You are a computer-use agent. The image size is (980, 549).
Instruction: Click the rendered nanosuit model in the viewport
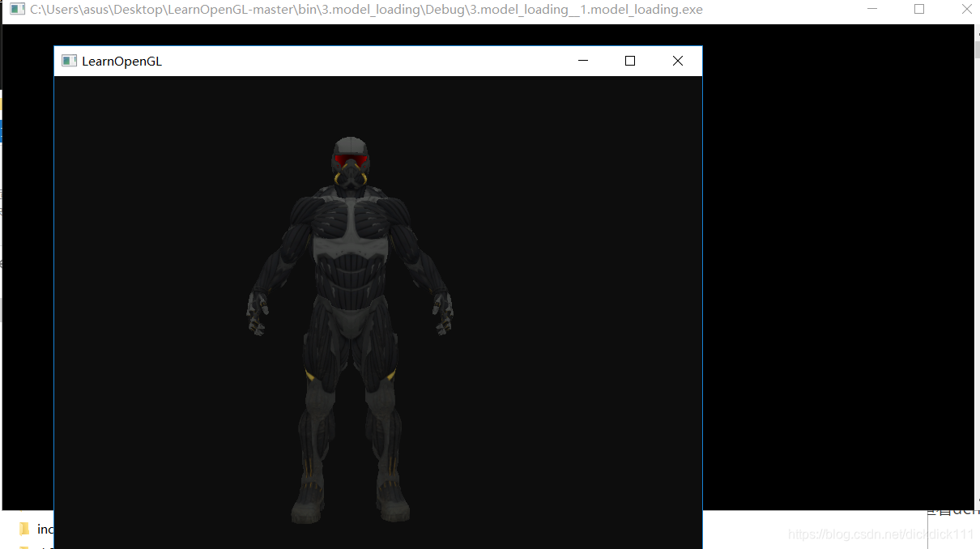coord(350,330)
